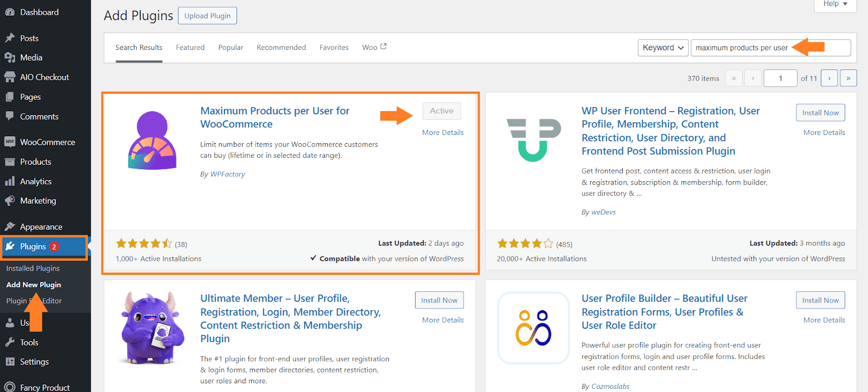Viewport: 868px width, 392px height.
Task: Click the Pages icon in sidebar
Action: (10, 97)
